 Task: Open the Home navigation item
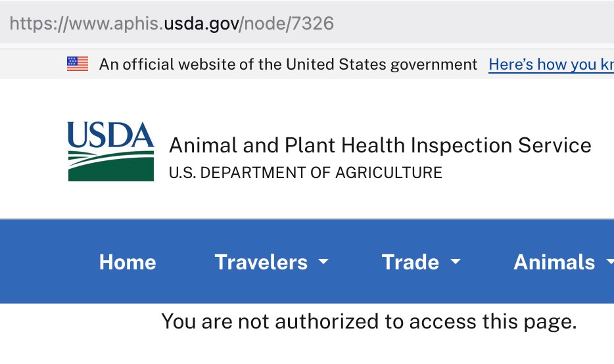[128, 262]
